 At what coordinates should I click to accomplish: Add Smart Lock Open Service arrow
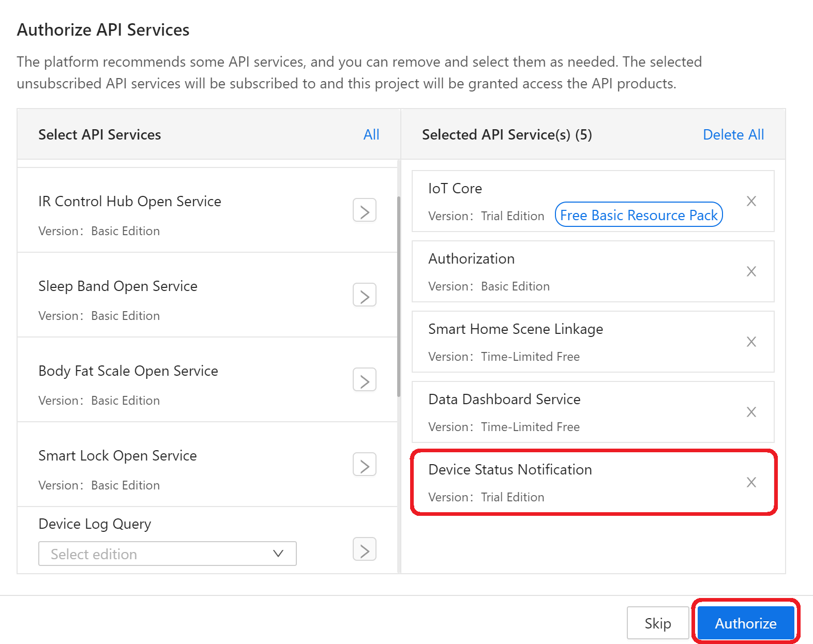click(365, 465)
